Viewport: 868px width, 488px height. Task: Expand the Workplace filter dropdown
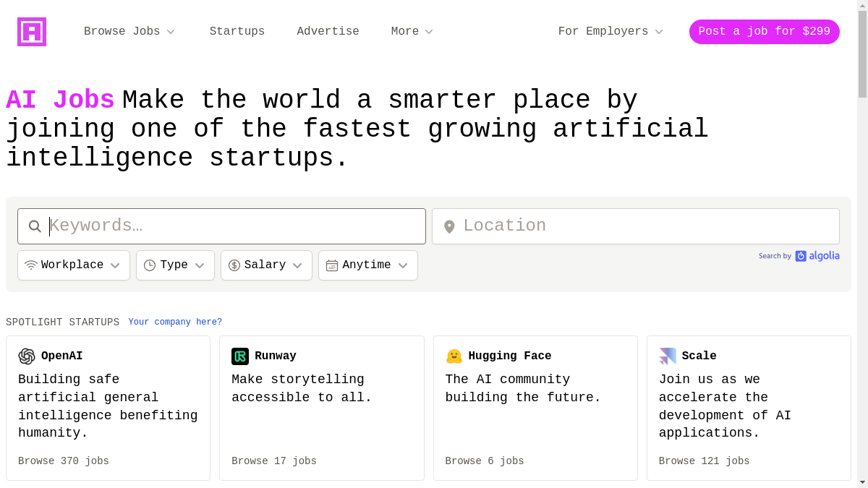[x=74, y=265]
